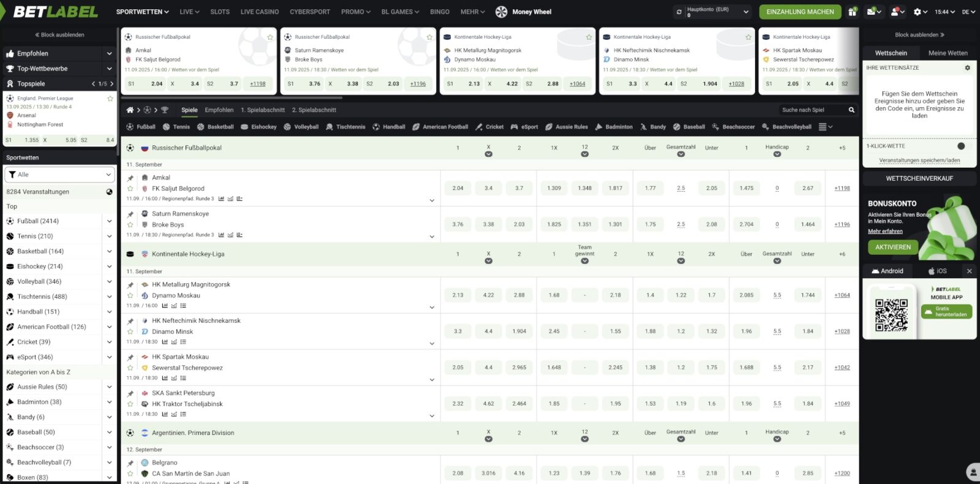Enable the 1-Klick-Wette toggle
980x484 pixels.
click(x=960, y=146)
